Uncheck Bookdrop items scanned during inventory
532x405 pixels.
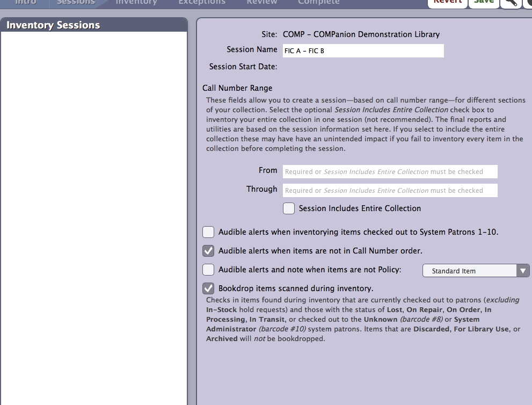[x=208, y=288]
